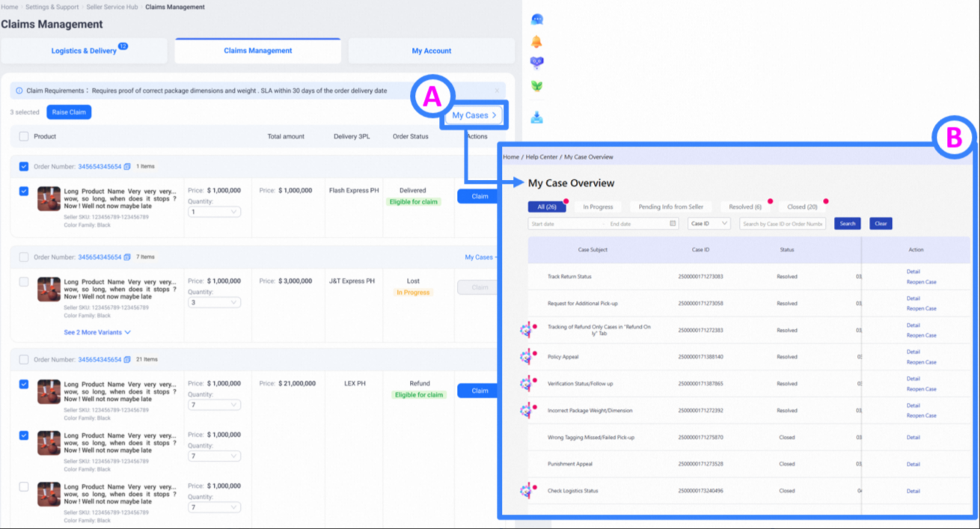980x529 pixels.
Task: Click the orange notification bell icon
Action: click(x=536, y=42)
